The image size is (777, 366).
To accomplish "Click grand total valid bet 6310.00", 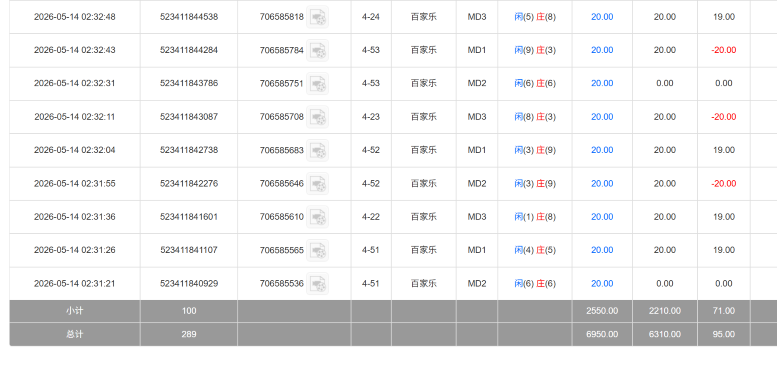I will [665, 334].
